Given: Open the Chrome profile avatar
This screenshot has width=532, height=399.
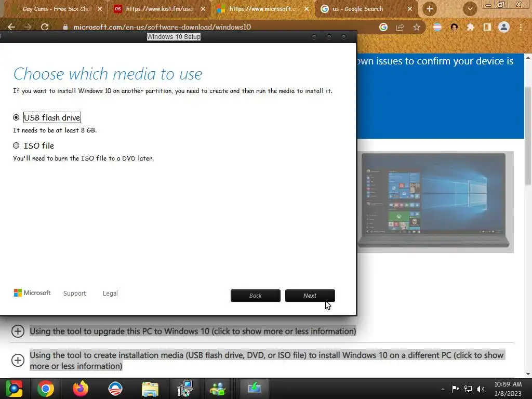Looking at the screenshot, I should [504, 27].
